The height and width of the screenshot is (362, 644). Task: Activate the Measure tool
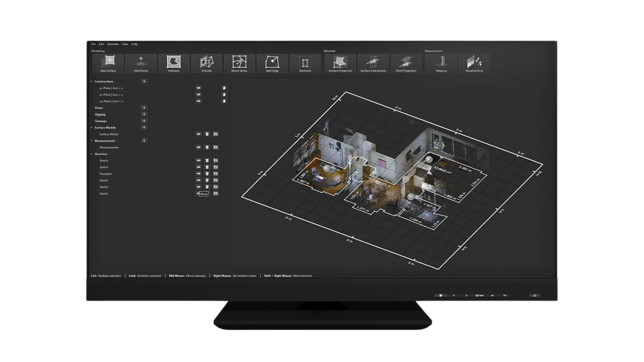(x=441, y=63)
